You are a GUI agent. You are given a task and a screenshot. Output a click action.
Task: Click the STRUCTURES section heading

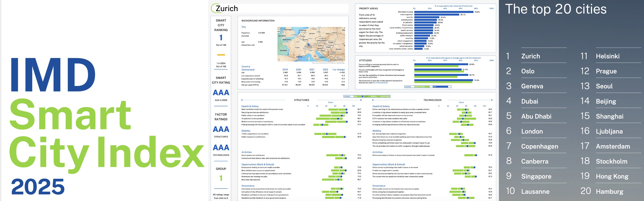302,100
